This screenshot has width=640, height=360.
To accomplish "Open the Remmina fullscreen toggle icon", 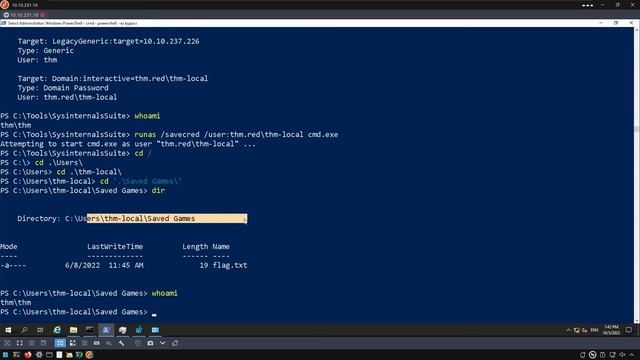I will 20,343.
